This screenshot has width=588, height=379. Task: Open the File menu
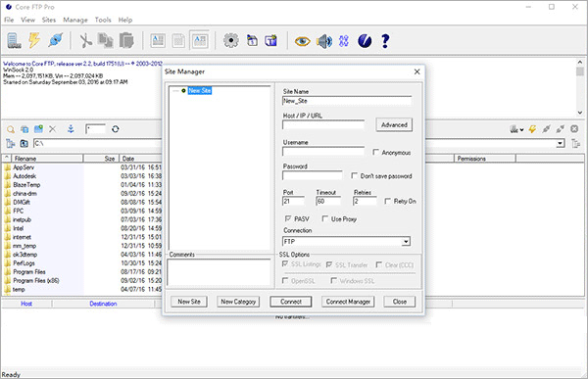click(x=9, y=20)
